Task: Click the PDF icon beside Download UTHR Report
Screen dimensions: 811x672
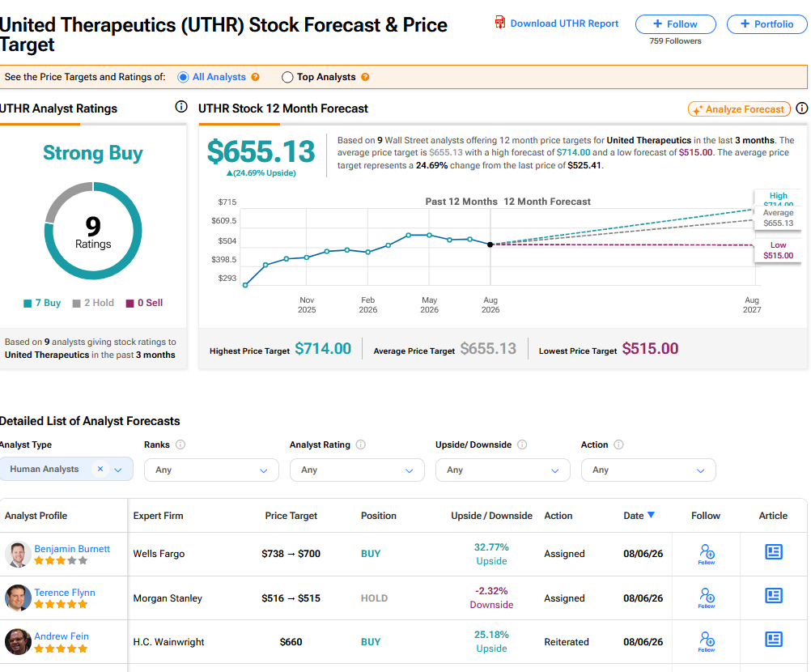Action: pyautogui.click(x=499, y=22)
